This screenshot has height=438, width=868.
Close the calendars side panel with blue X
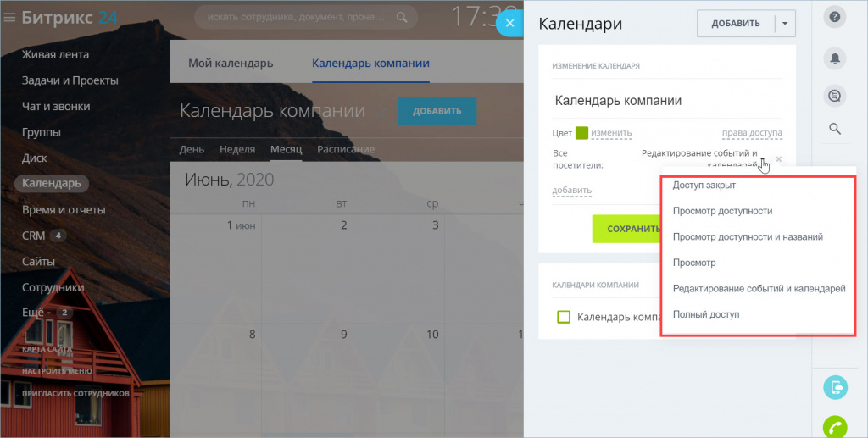coord(509,23)
